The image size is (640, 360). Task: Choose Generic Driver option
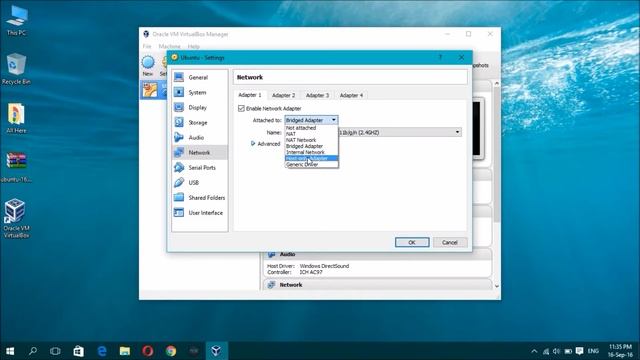coord(311,164)
